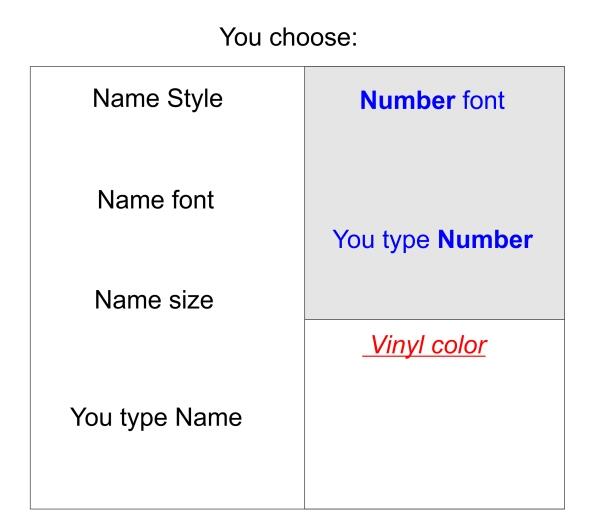The image size is (600, 520).
Task: Click the word choose: in the heading
Action: 313,37
